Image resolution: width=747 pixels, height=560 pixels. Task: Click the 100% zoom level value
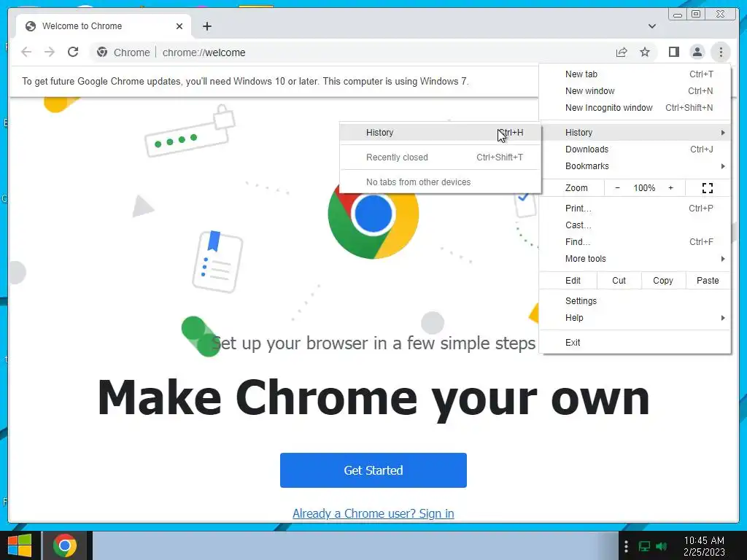pos(644,188)
